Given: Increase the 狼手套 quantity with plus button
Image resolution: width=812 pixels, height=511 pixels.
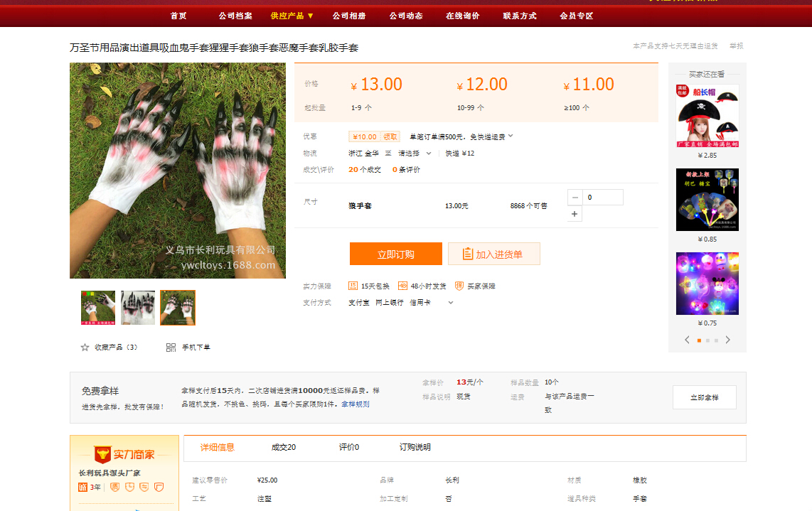Looking at the screenshot, I should (x=575, y=214).
